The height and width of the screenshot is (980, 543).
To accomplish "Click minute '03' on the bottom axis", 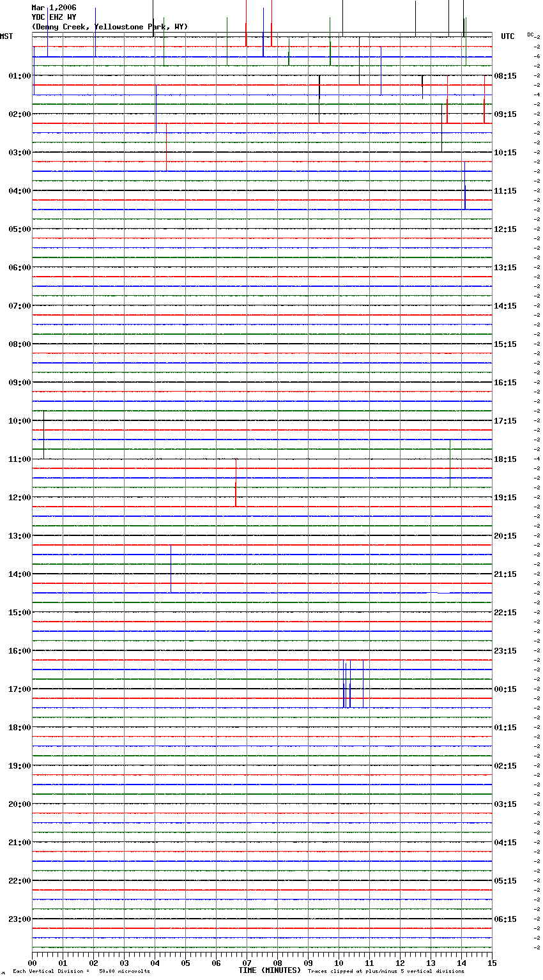I will [x=124, y=963].
